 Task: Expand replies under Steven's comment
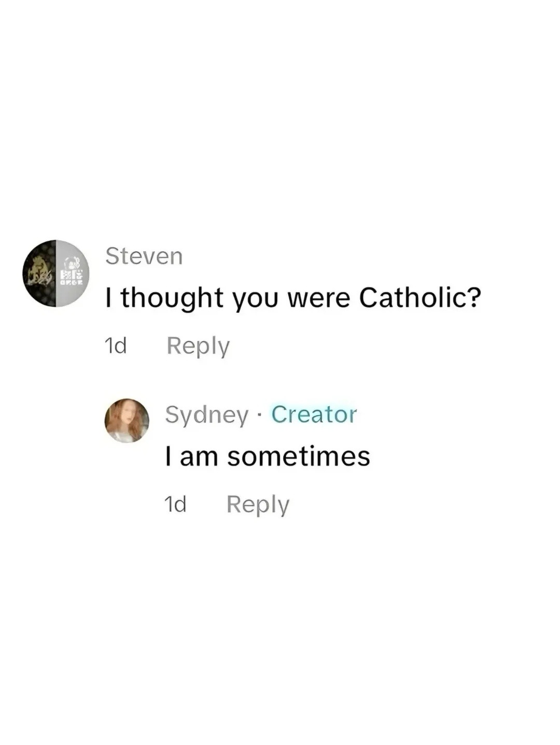199,346
